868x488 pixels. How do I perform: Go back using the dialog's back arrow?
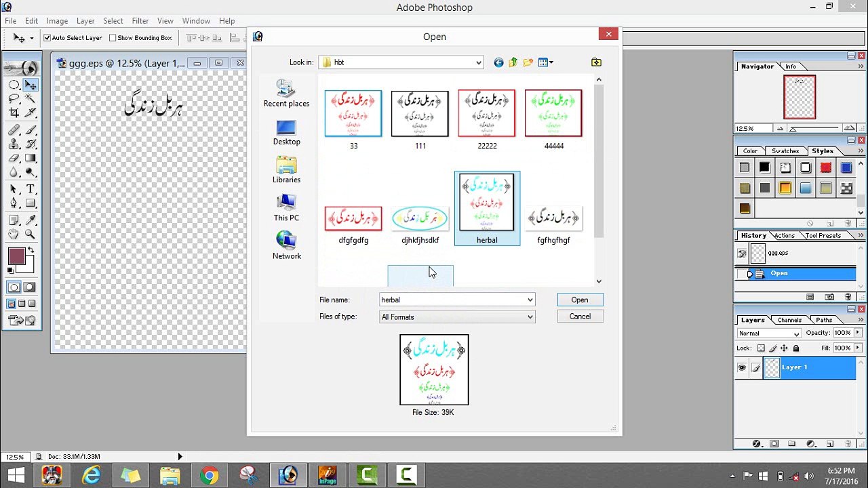click(x=498, y=62)
